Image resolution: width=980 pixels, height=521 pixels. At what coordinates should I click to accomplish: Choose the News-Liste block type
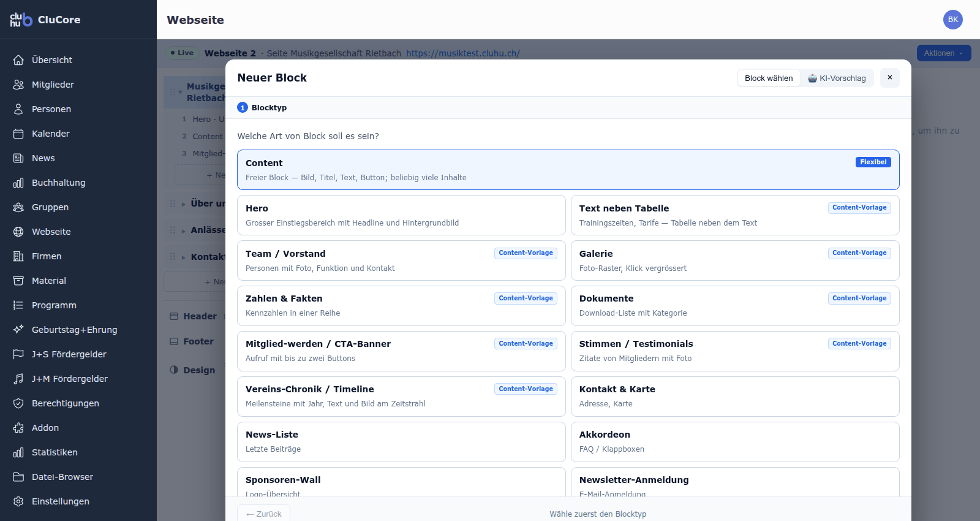[x=401, y=442]
